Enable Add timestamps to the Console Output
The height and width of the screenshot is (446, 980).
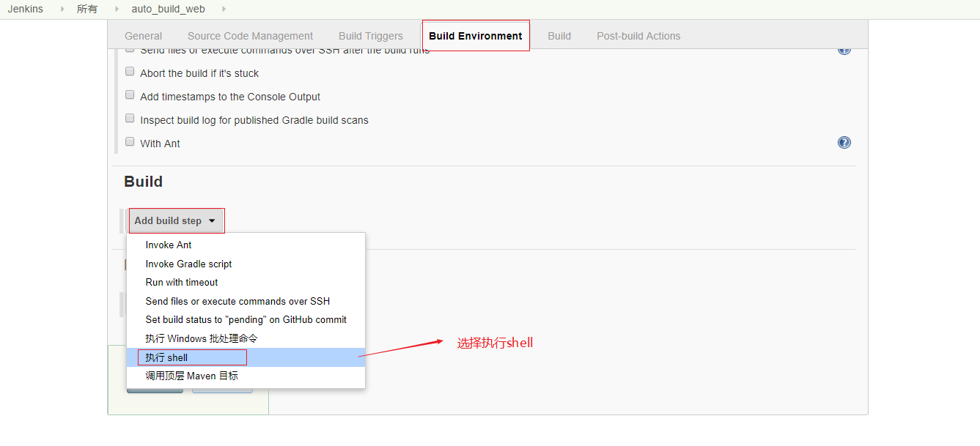tap(130, 96)
